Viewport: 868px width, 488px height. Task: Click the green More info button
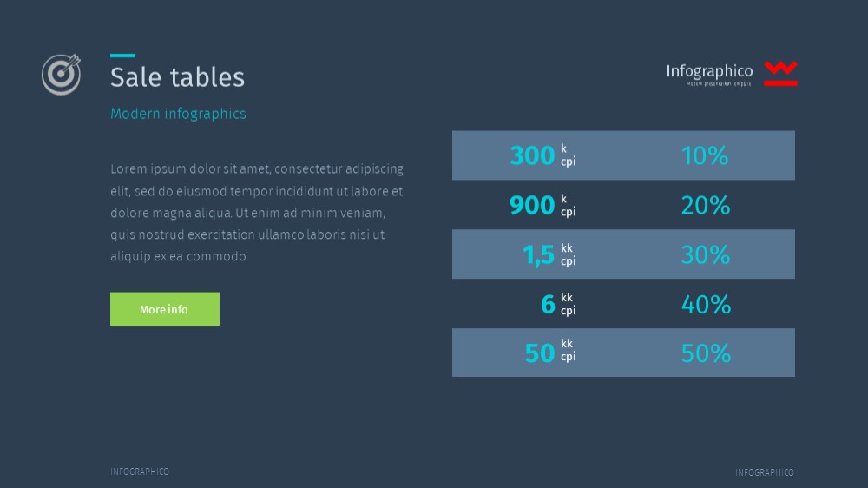[x=164, y=309]
